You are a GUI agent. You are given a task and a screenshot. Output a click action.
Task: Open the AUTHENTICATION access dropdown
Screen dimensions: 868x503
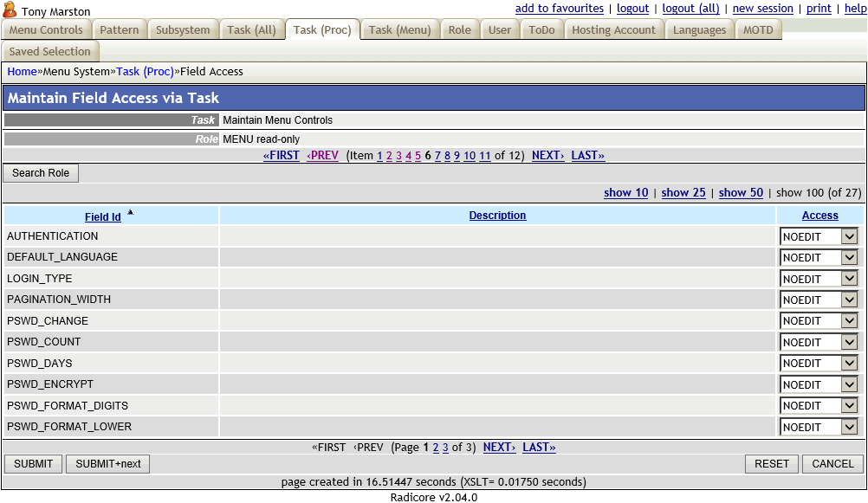pyautogui.click(x=819, y=235)
